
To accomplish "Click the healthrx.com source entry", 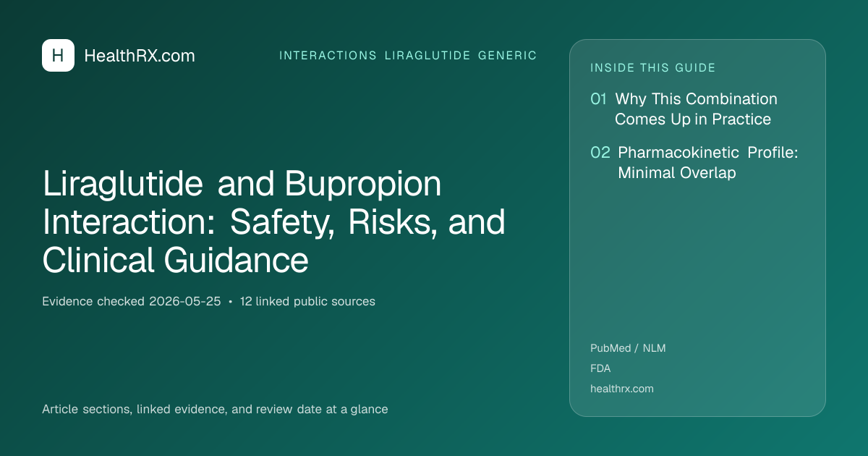I will coord(622,389).
